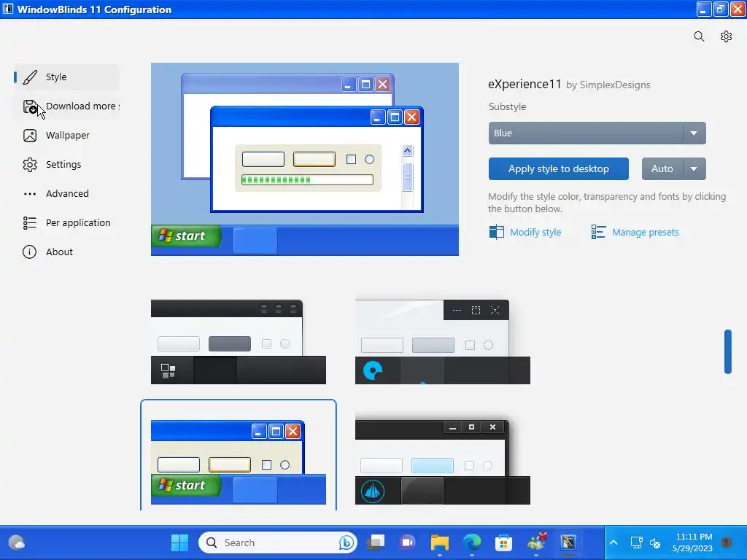Click the Style paintbrush icon in sidebar
Screen dimensions: 747x560
pos(29,77)
